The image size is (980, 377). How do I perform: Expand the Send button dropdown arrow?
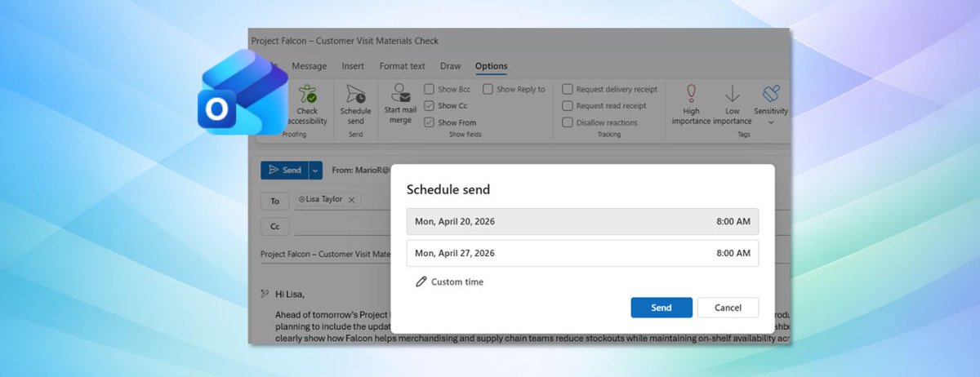click(x=316, y=170)
